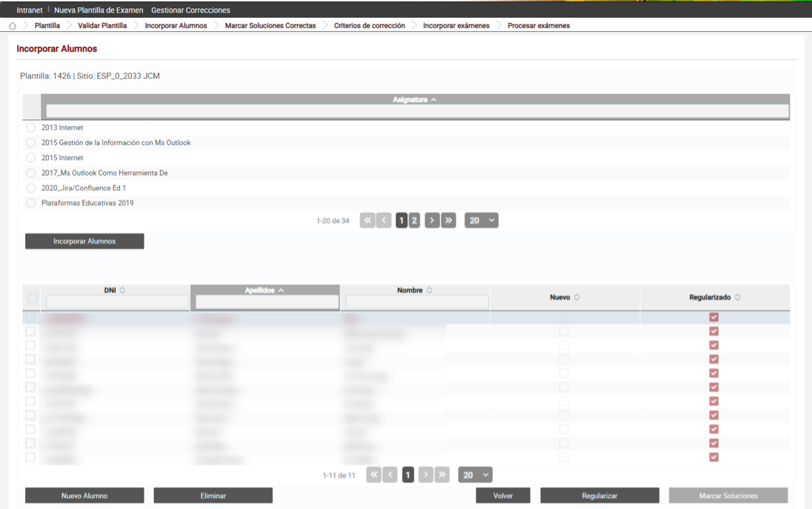812x509 pixels.
Task: Choose Plataformas Educativas 2019 subject radio
Action: (31, 203)
